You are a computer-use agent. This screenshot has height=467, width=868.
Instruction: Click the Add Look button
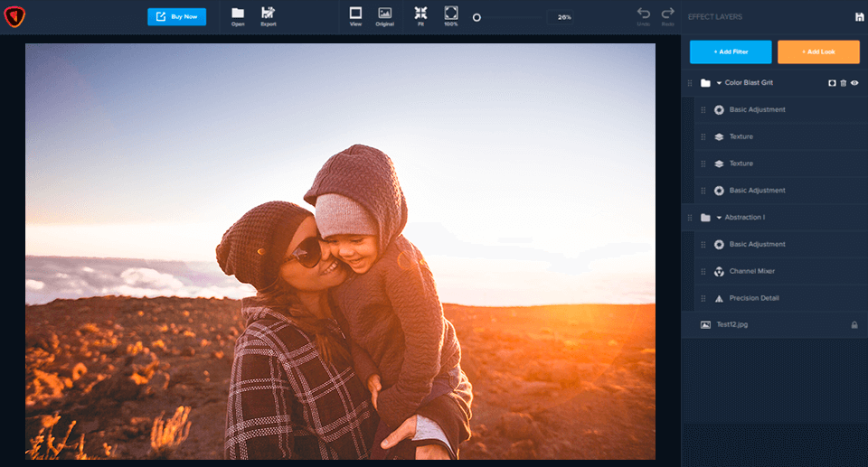[x=818, y=52]
